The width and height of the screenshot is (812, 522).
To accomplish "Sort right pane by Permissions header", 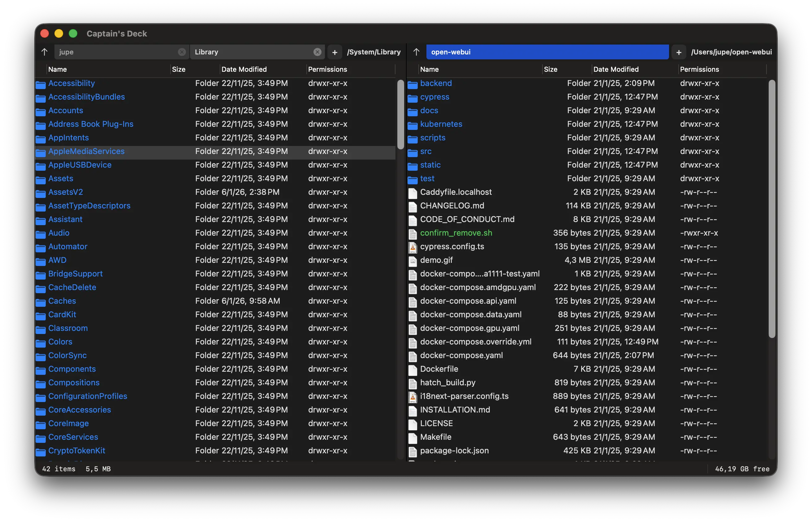I will click(699, 70).
